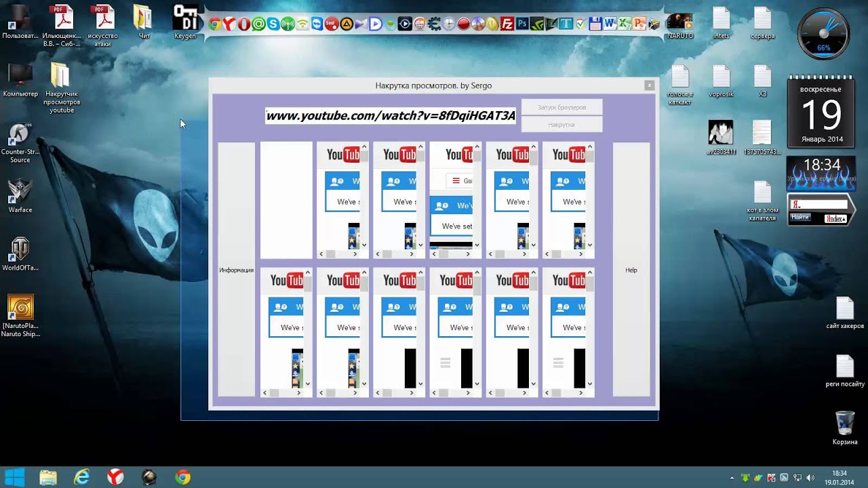Launch Yandex browser from the top dock
The width and height of the screenshot is (868, 488).
(229, 24)
